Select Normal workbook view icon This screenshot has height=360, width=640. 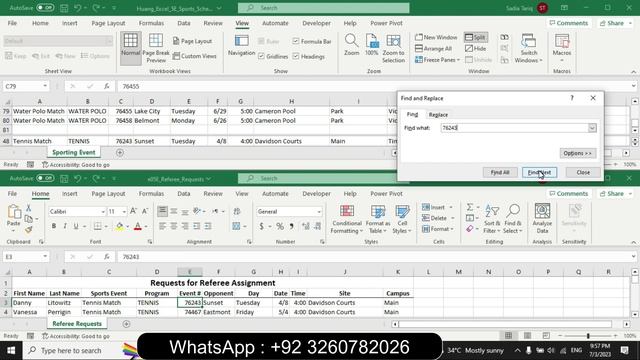pyautogui.click(x=131, y=48)
